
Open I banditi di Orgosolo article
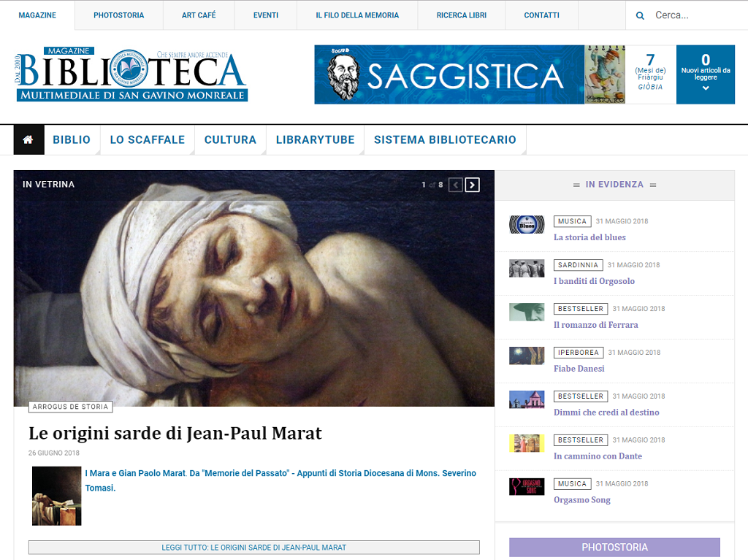(x=594, y=281)
